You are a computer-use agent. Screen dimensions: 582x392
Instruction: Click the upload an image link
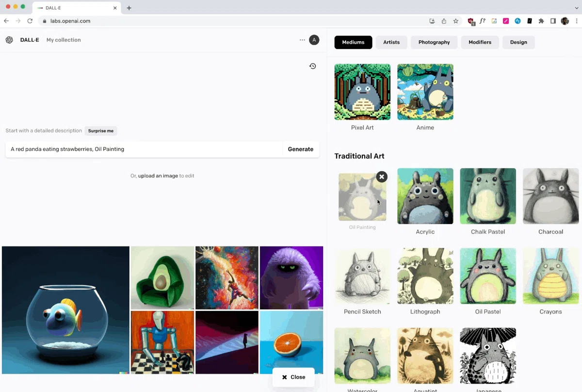point(158,176)
